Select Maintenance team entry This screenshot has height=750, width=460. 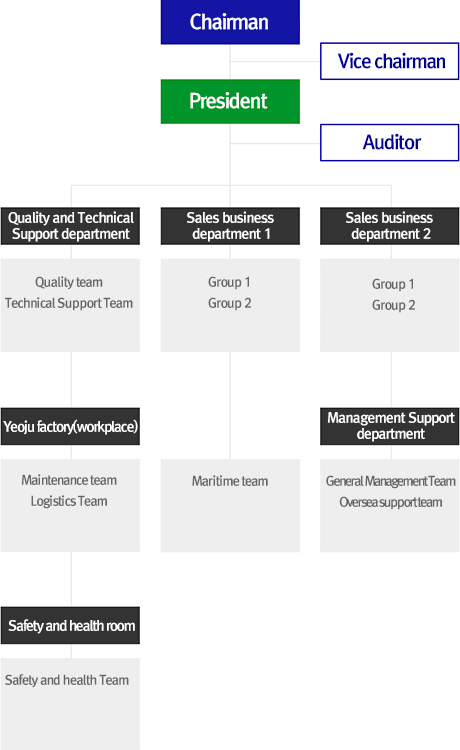[69, 480]
